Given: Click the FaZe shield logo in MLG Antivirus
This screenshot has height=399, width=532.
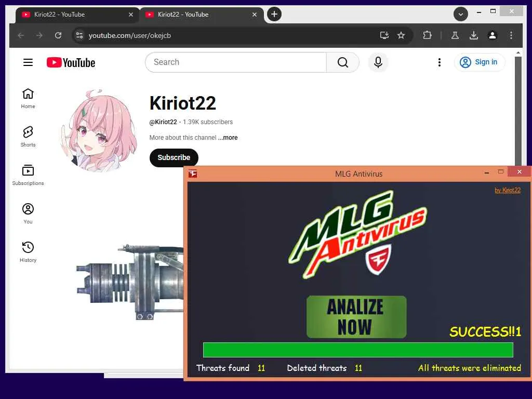Looking at the screenshot, I should pos(378,260).
